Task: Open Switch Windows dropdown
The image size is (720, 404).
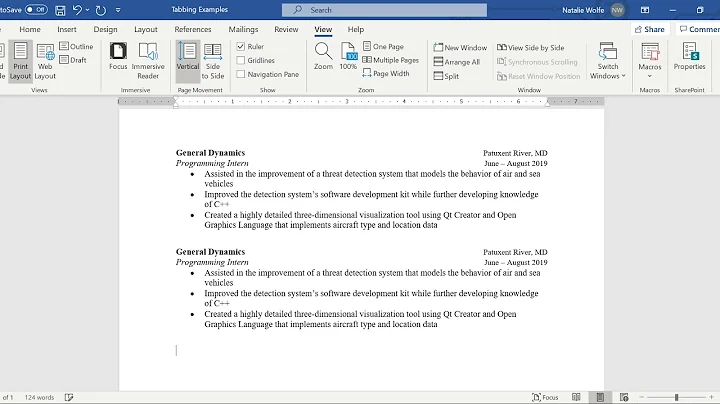Action: [x=608, y=61]
